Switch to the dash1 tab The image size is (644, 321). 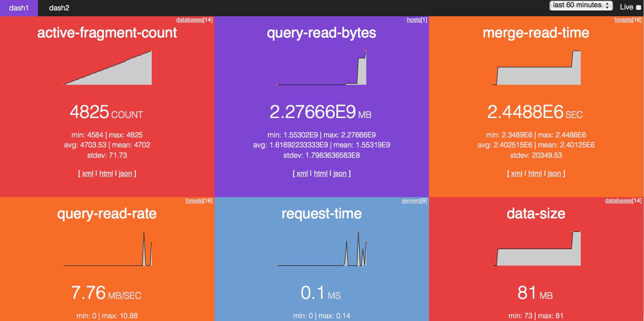click(19, 8)
